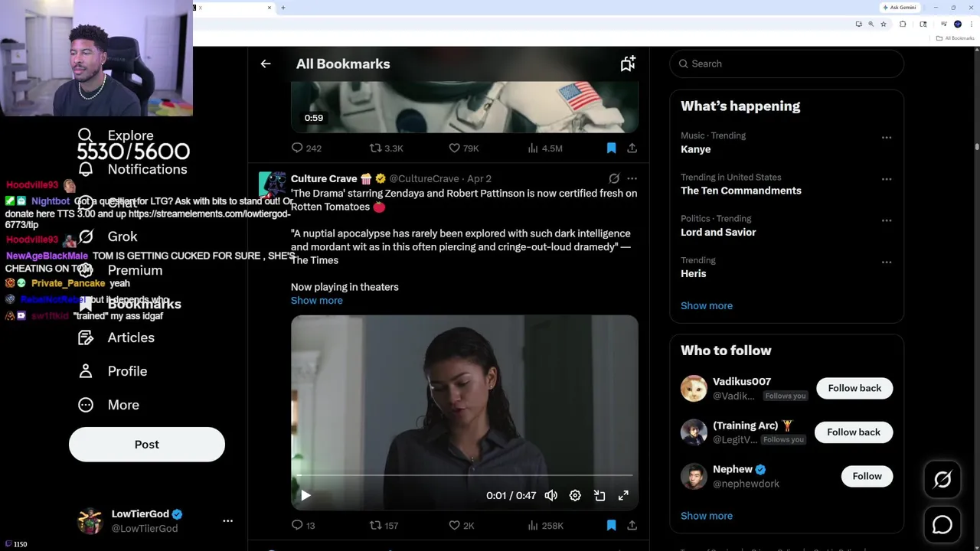Repost the post with 3.3K reposts
This screenshot has width=980, height=551.
point(386,148)
